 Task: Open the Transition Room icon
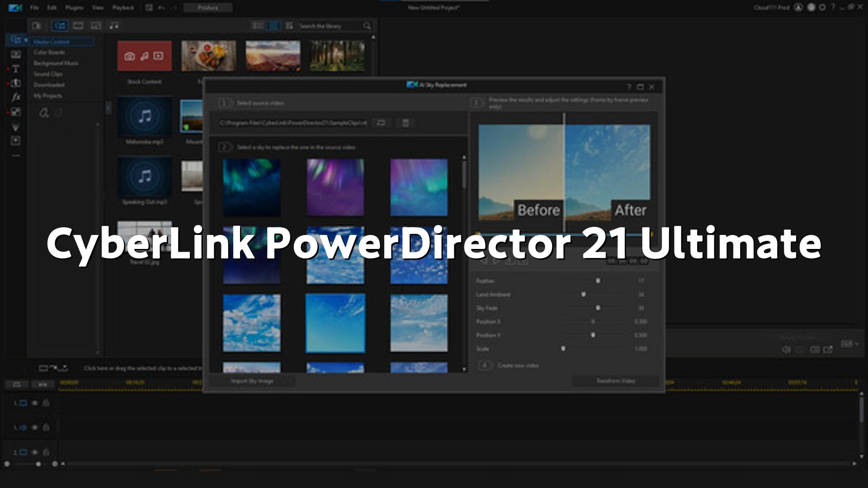point(16,83)
